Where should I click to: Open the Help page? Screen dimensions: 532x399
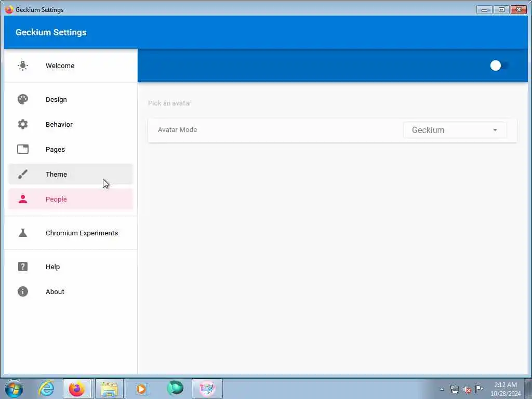(x=71, y=267)
